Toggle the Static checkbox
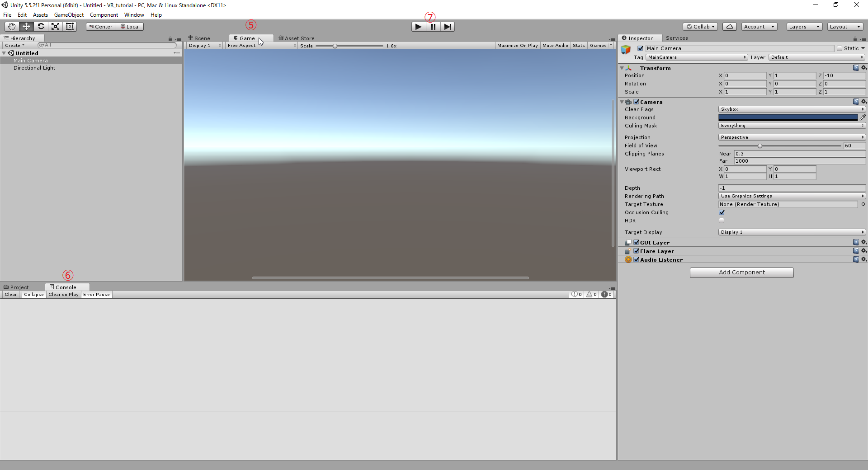The image size is (868, 470). 840,48
